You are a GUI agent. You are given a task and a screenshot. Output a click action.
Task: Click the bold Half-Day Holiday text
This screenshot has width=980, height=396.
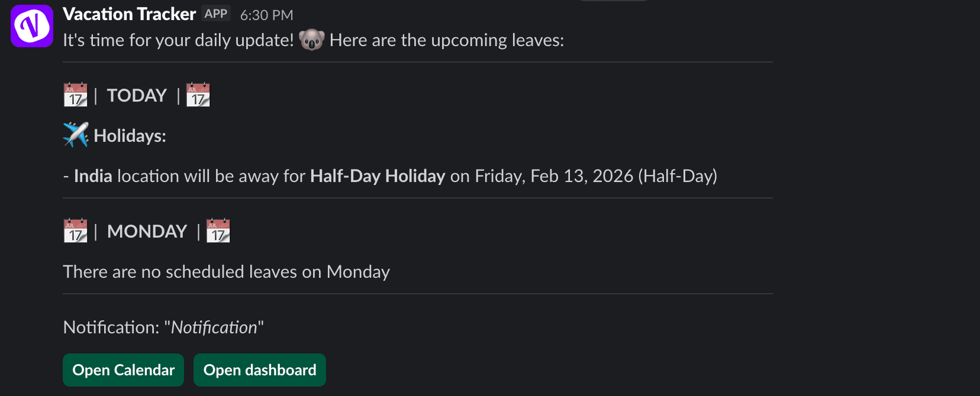[x=378, y=176]
